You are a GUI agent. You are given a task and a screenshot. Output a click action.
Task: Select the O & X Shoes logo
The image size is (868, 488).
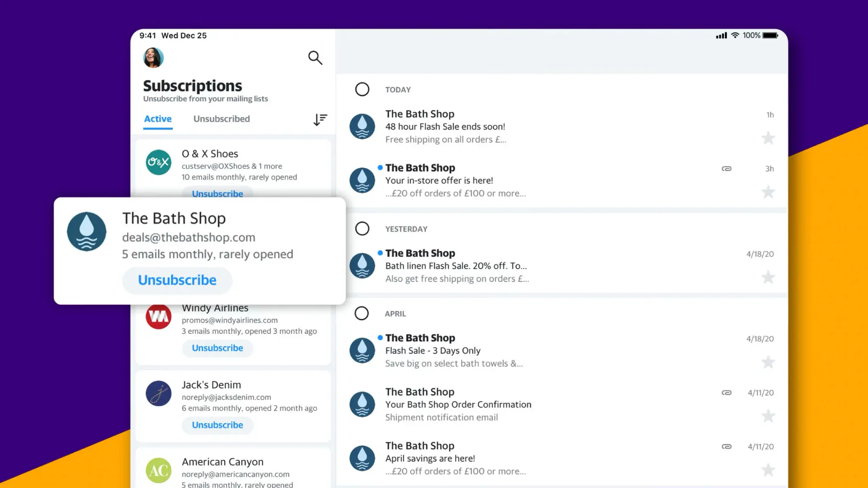click(x=158, y=163)
